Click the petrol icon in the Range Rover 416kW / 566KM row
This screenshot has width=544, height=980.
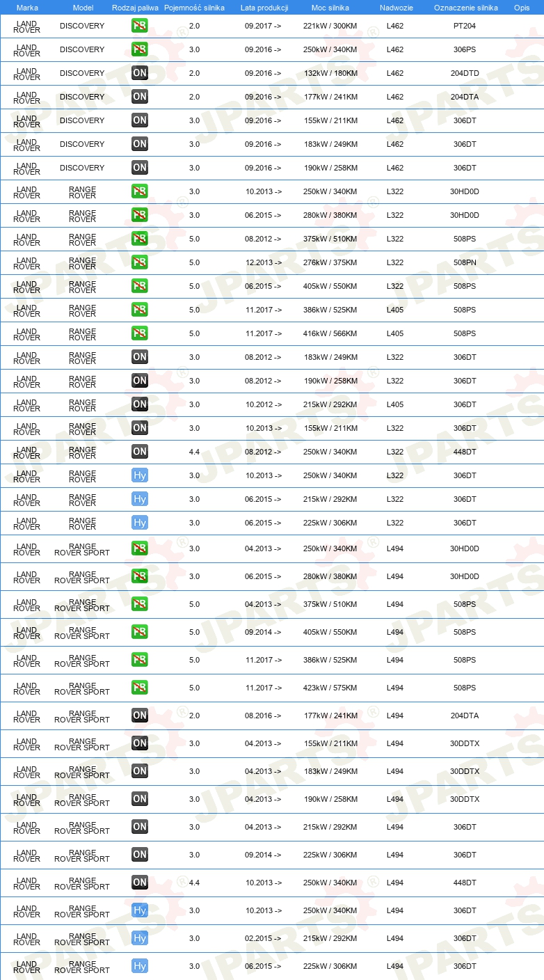(x=140, y=333)
